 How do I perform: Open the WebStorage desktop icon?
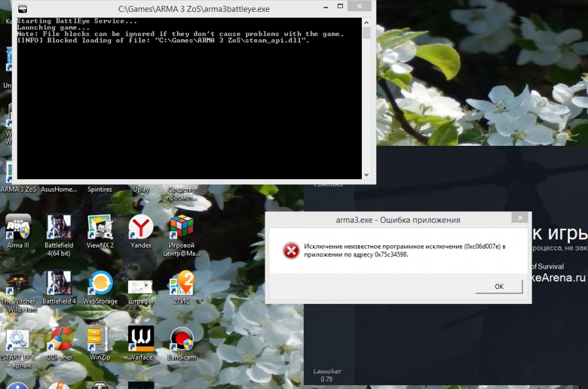(100, 288)
